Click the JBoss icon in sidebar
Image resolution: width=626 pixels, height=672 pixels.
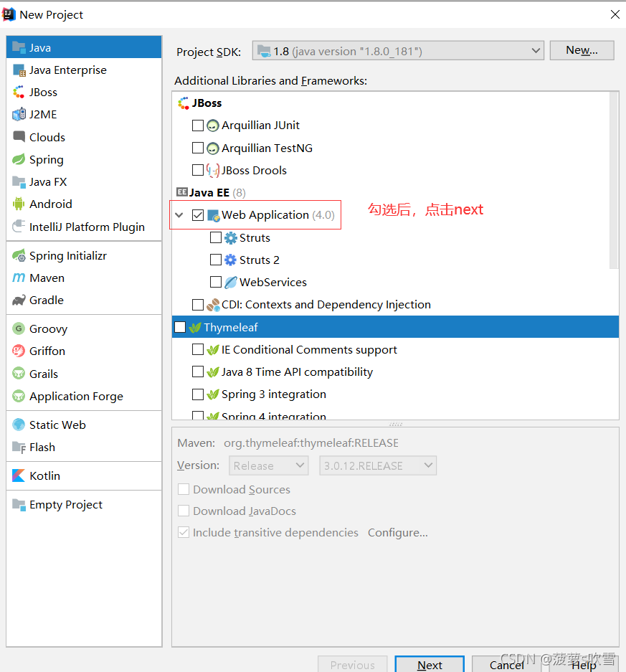19,92
